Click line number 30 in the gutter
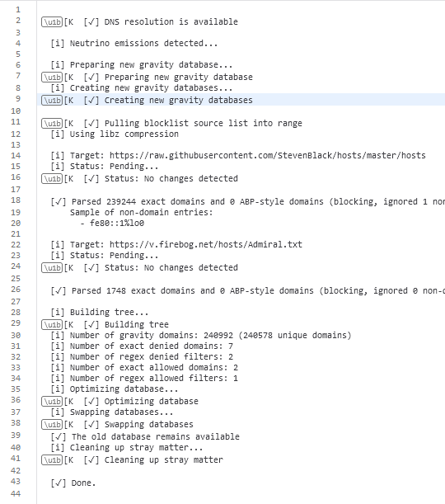 [x=16, y=336]
